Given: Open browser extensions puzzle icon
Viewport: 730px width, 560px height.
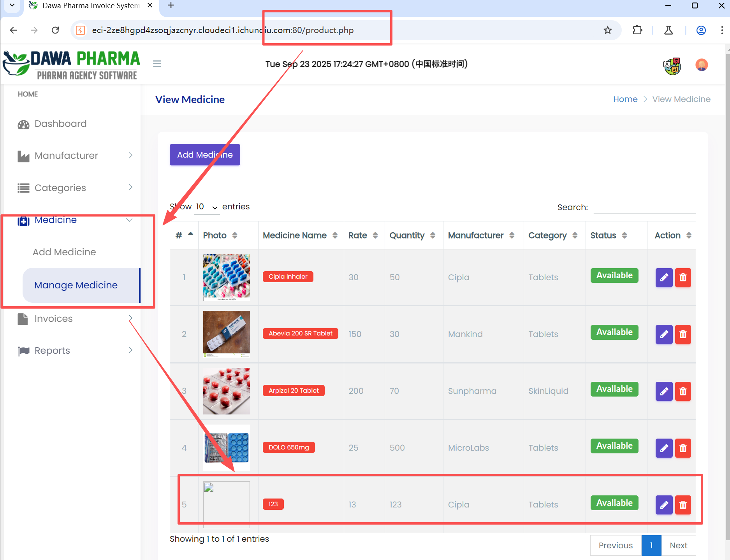Looking at the screenshot, I should [637, 30].
